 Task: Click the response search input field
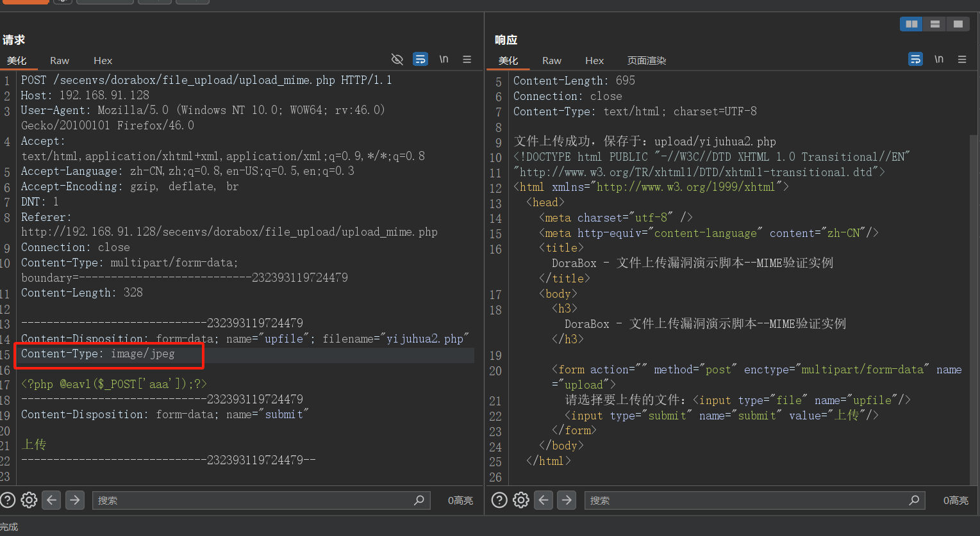(754, 500)
